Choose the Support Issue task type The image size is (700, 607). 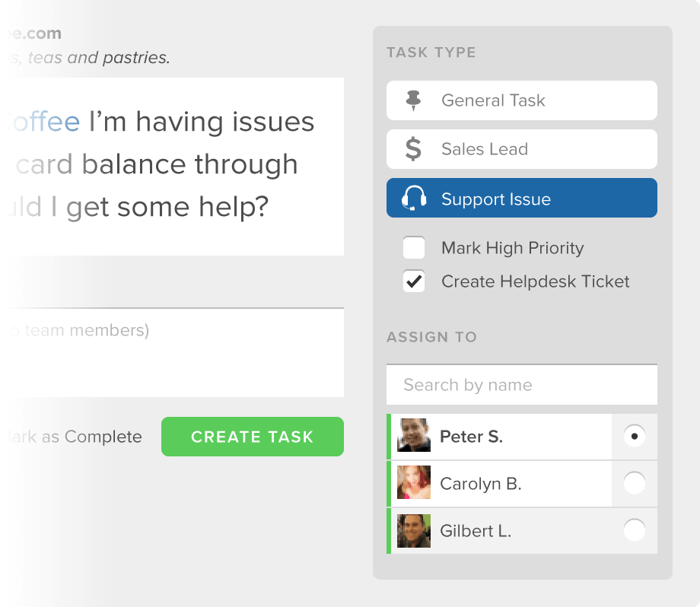(x=522, y=198)
